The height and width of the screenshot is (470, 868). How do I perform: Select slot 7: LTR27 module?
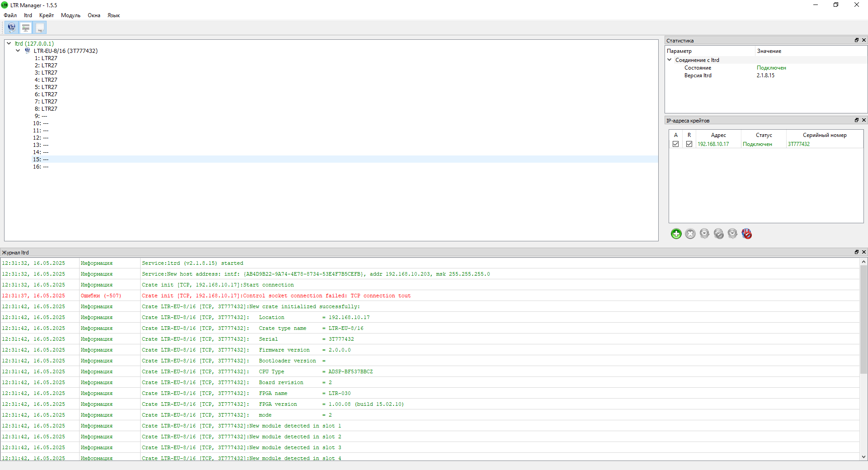pyautogui.click(x=46, y=101)
